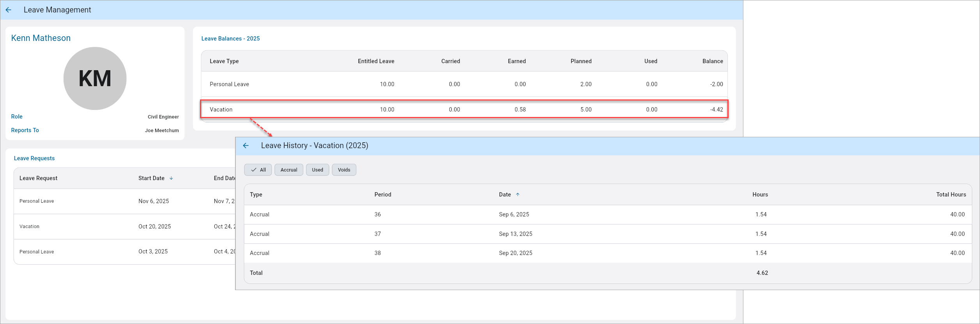Toggle the All filter chip
This screenshot has width=980, height=324.
(x=258, y=170)
